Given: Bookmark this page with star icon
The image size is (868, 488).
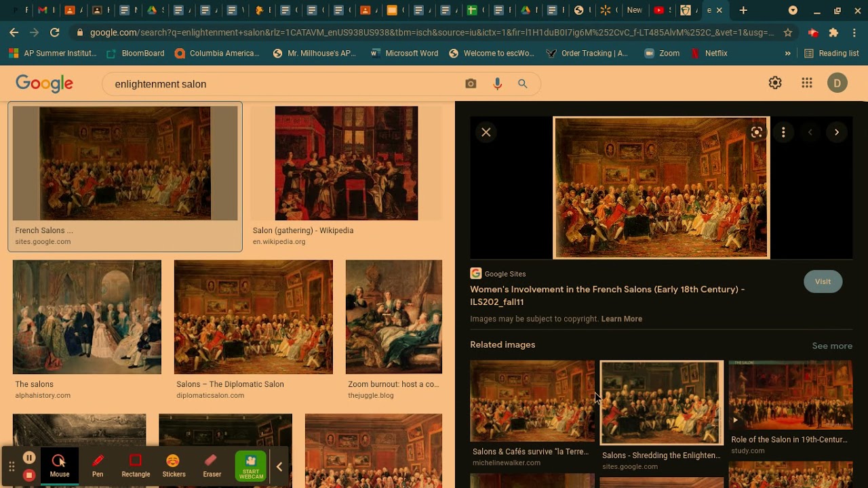Looking at the screenshot, I should click(788, 32).
